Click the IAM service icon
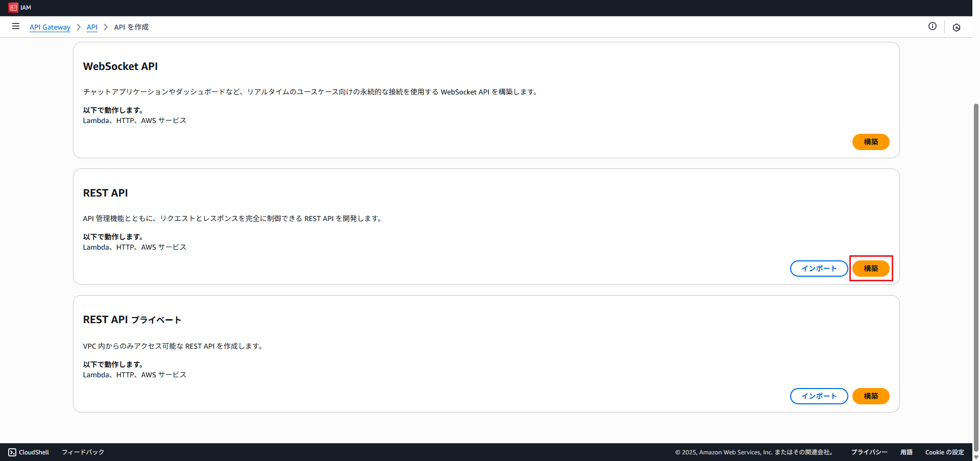This screenshot has height=461, width=980. pos(13,8)
